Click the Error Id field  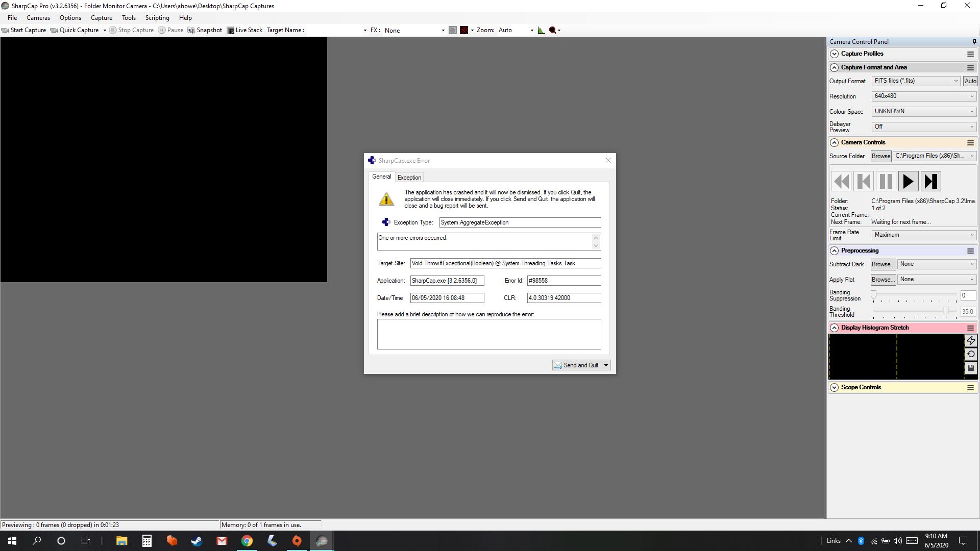pyautogui.click(x=564, y=281)
